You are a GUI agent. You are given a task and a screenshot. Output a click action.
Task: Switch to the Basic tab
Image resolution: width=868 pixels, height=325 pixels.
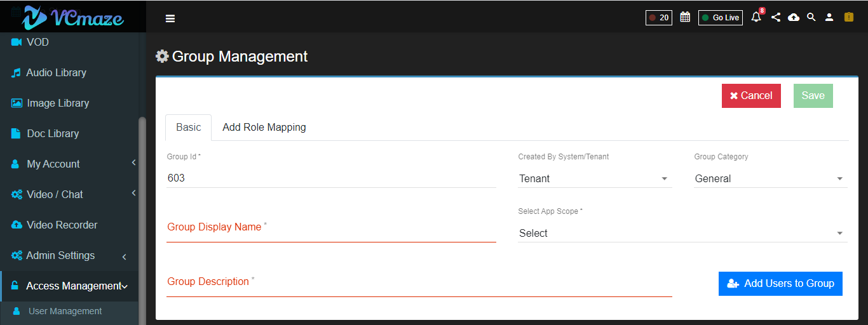[x=188, y=127]
